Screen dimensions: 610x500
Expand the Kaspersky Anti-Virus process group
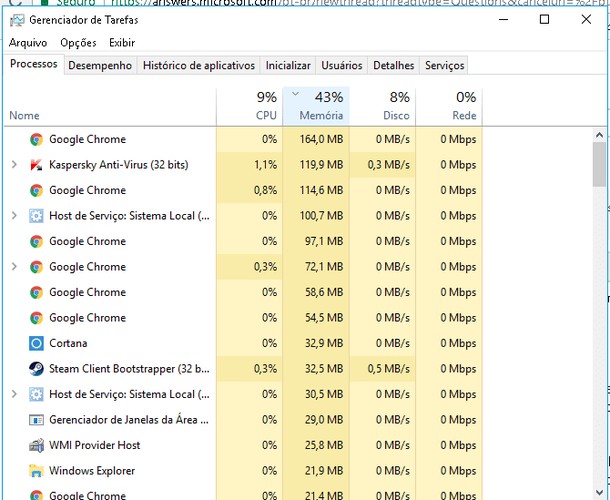pyautogui.click(x=14, y=165)
